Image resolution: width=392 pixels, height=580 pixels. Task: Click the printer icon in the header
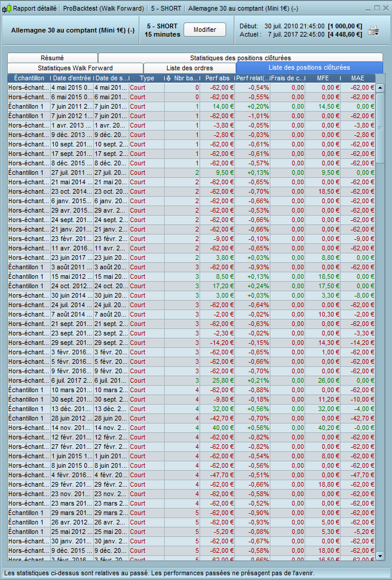click(x=373, y=30)
